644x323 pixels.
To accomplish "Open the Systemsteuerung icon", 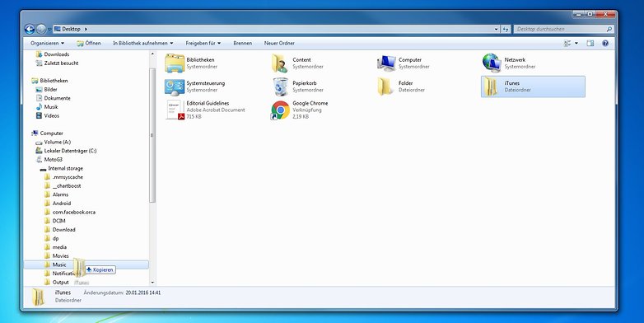I will coord(175,87).
